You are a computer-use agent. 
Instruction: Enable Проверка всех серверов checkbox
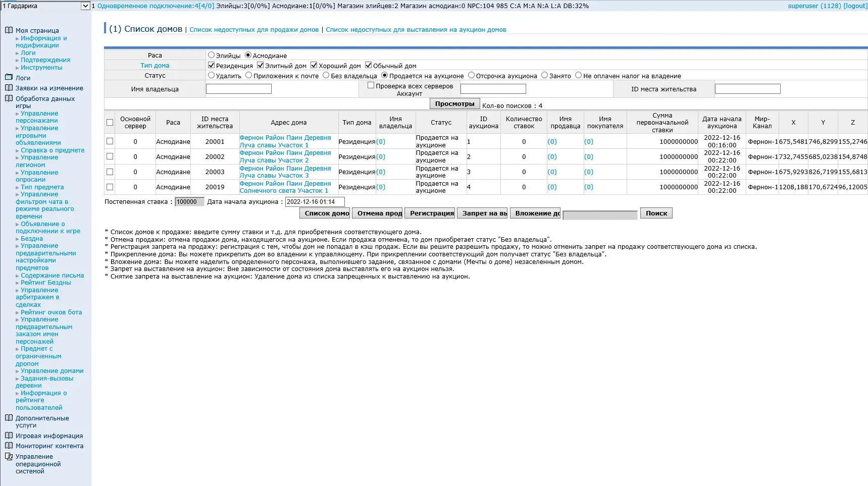371,85
